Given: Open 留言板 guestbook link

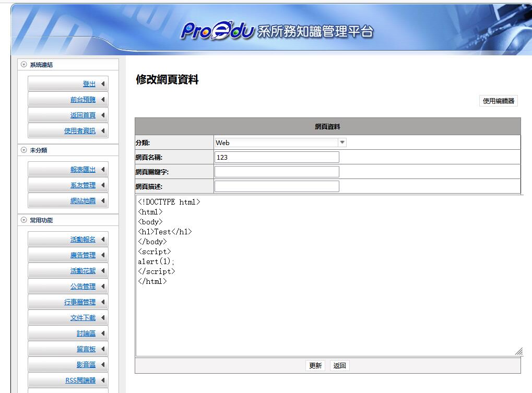Looking at the screenshot, I should [x=86, y=349].
